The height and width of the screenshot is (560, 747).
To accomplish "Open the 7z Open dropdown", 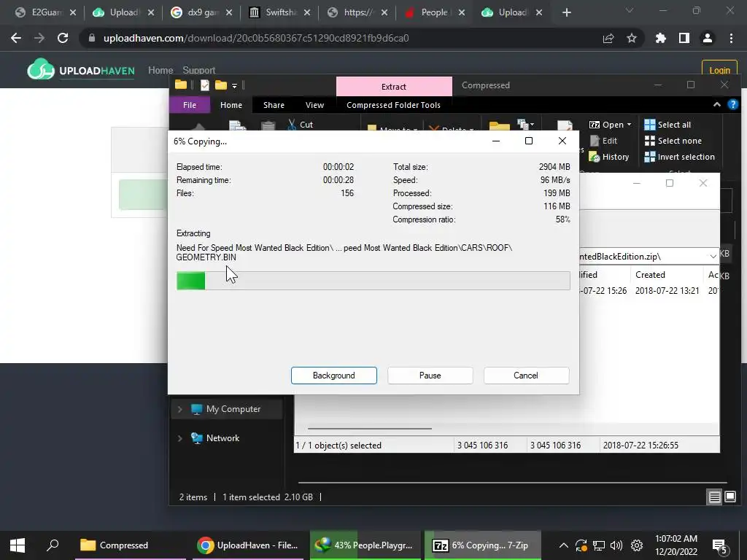I will tap(611, 124).
